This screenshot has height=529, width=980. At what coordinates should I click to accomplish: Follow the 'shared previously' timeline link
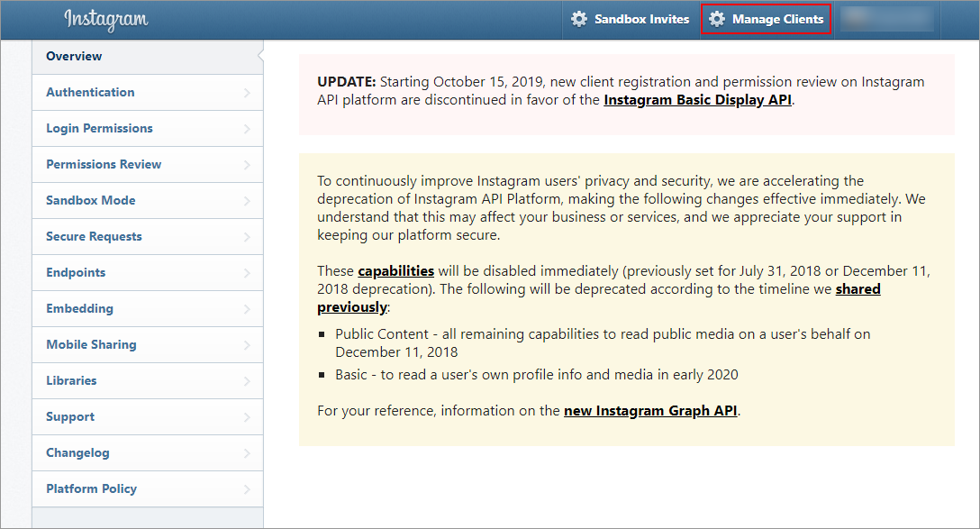858,289
